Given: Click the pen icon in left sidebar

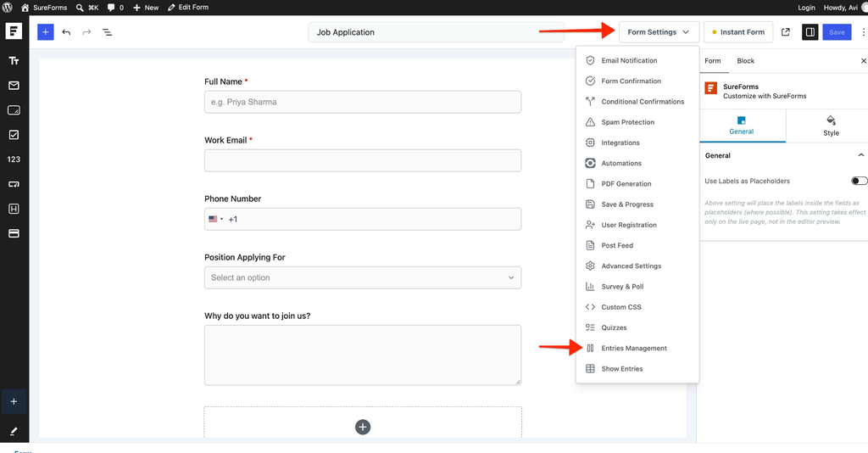Looking at the screenshot, I should pyautogui.click(x=14, y=431).
